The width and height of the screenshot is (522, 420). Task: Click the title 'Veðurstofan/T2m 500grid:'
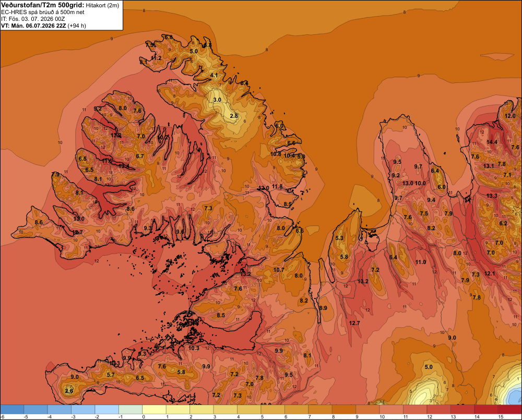[x=43, y=5]
